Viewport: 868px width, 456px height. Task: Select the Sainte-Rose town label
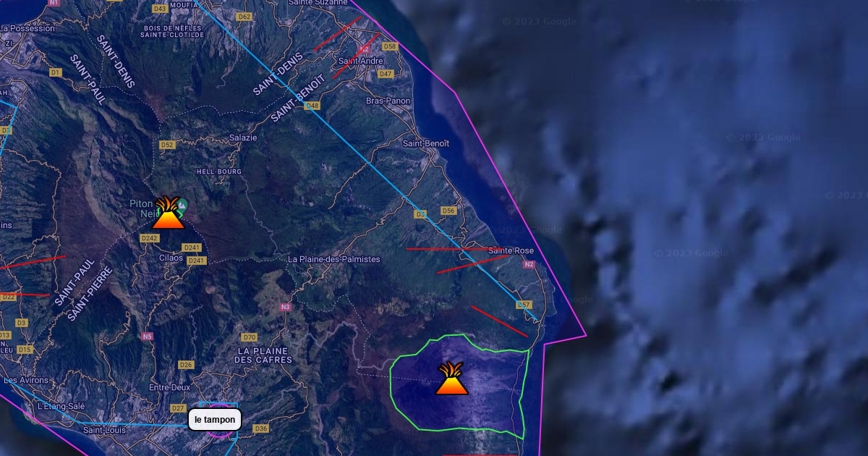point(511,250)
